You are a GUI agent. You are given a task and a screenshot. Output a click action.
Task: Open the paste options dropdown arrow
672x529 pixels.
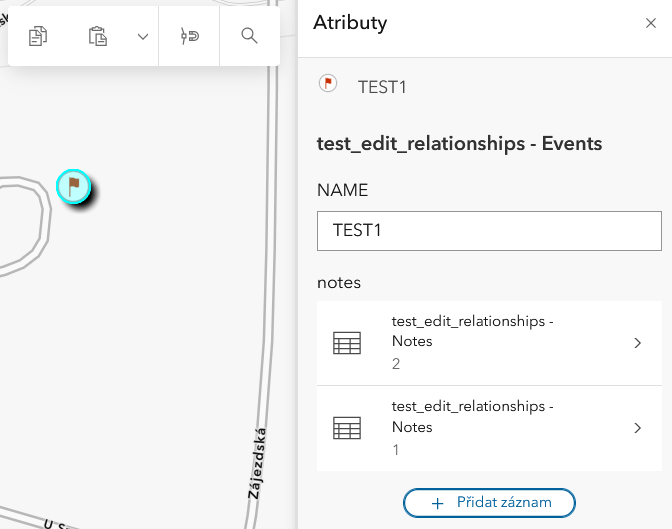(x=142, y=37)
